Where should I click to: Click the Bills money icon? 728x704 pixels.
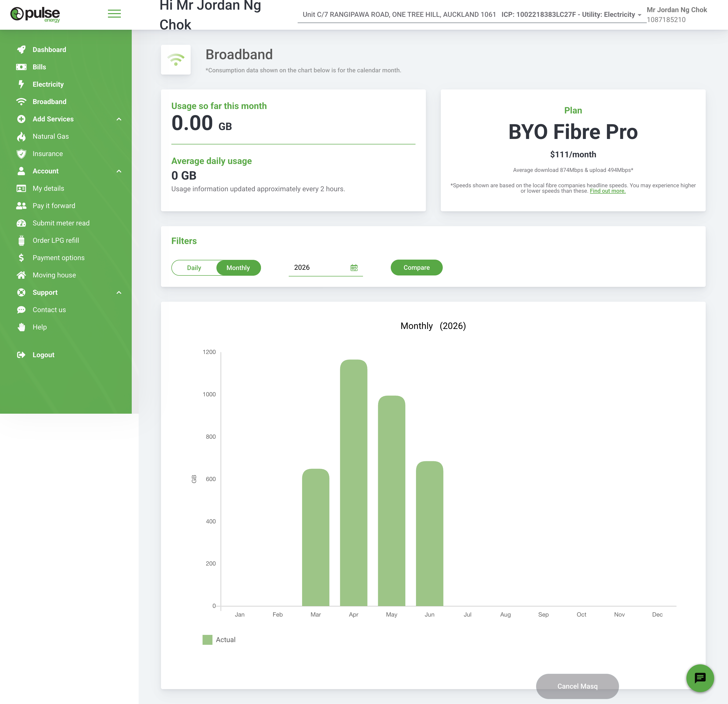(x=21, y=67)
